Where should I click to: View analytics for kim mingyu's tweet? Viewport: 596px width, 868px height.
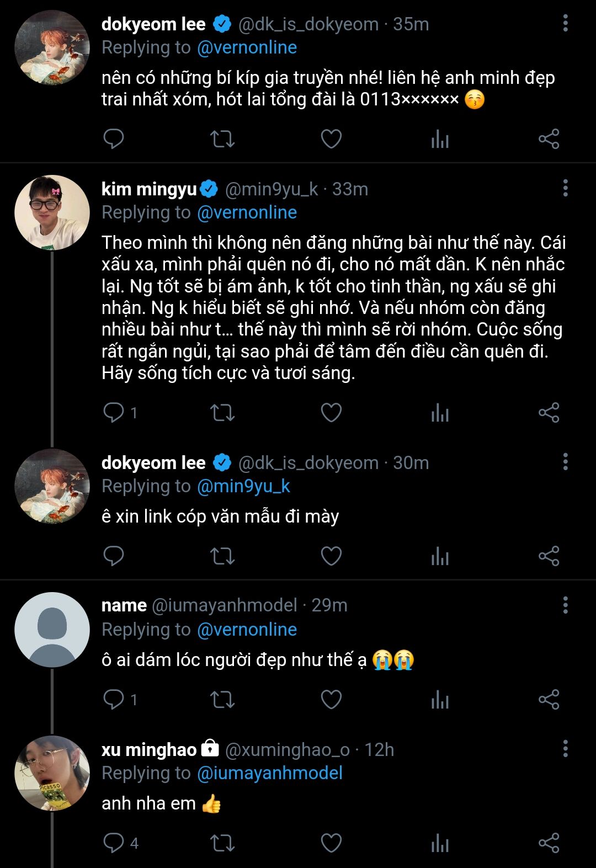click(440, 413)
